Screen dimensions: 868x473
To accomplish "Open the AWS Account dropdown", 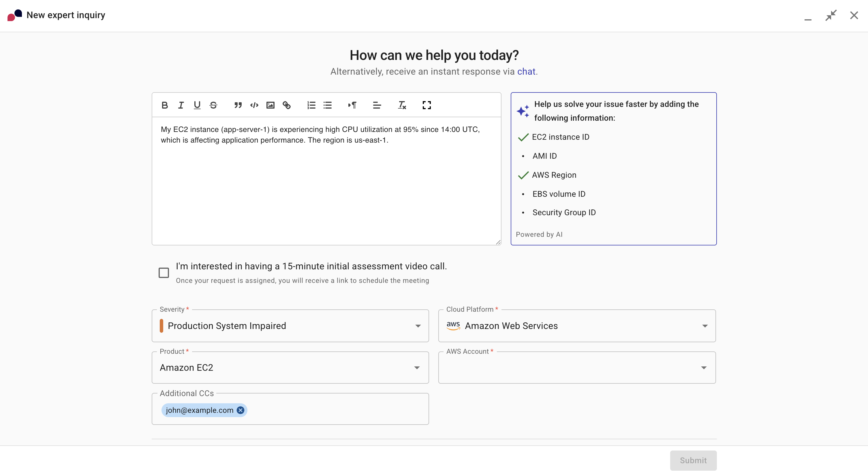I will pos(704,368).
